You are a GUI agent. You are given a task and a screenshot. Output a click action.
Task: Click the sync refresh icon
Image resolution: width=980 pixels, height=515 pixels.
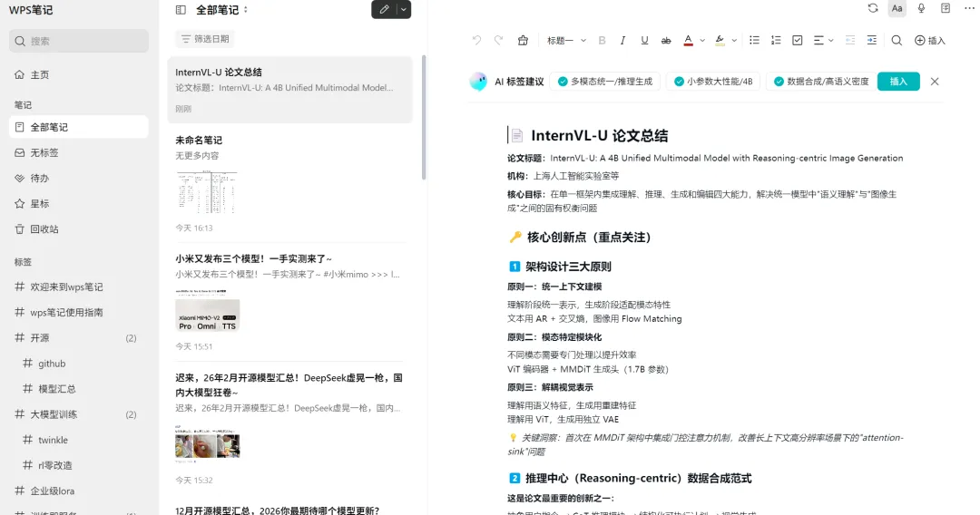coord(873,8)
